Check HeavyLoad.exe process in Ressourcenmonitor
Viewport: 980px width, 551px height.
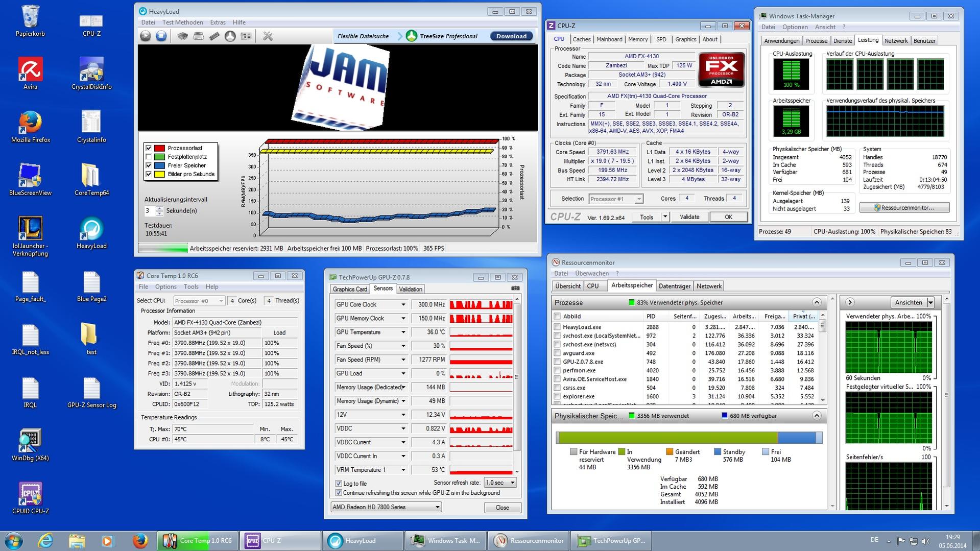tap(557, 327)
